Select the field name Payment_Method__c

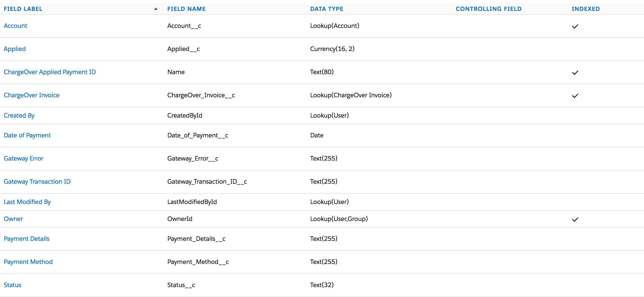click(198, 262)
